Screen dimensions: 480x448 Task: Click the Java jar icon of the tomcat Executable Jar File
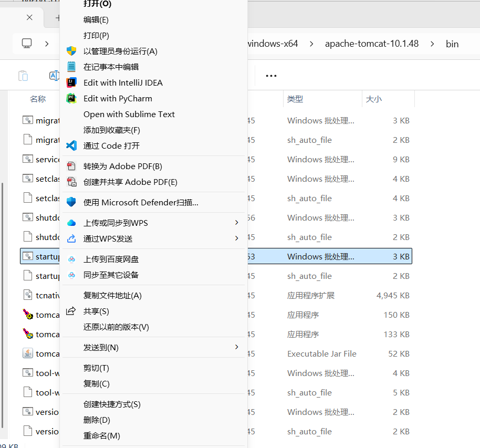[x=27, y=353]
